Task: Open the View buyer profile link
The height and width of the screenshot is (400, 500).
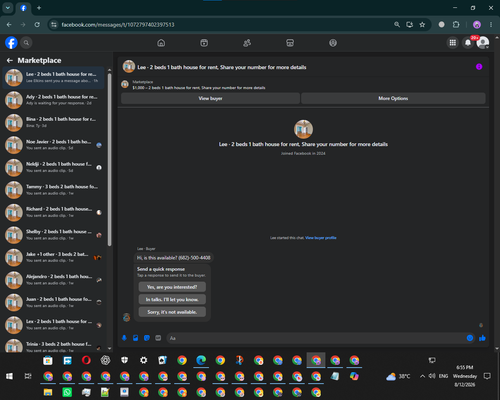Action: [321, 238]
